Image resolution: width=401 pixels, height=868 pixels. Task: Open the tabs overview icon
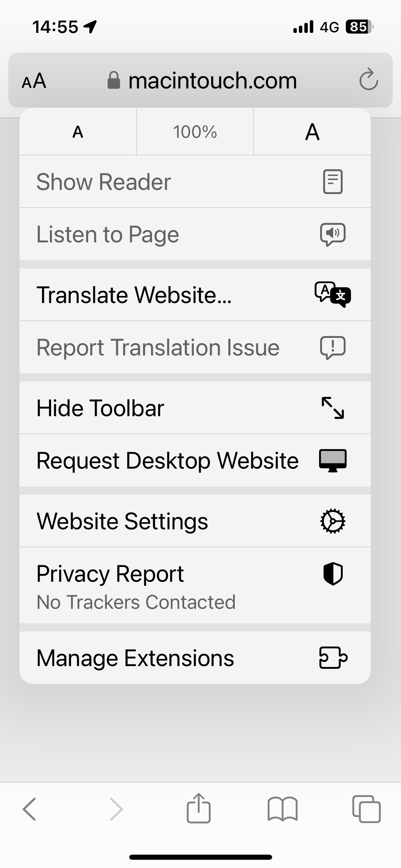[x=366, y=809]
